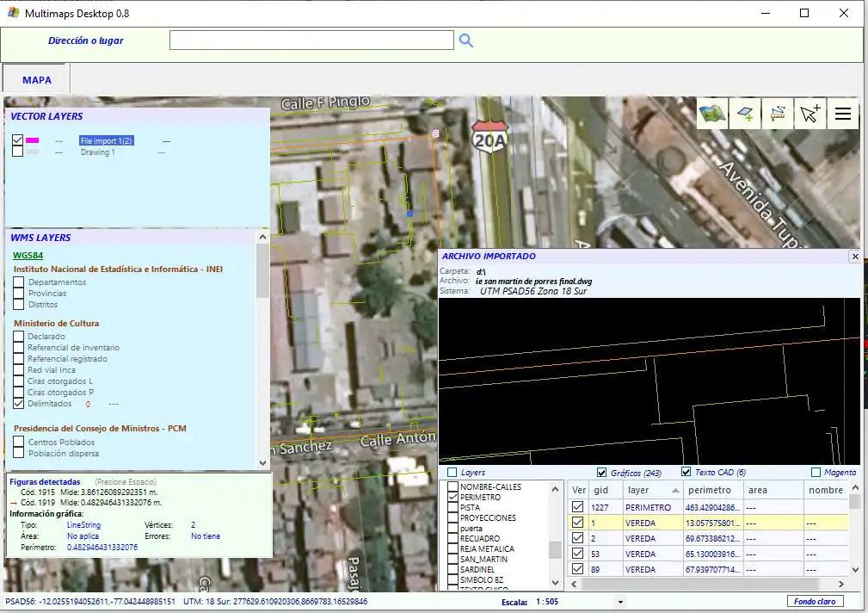Open the hamburger menu on the map
Viewport: 868px width, 613px height.
(x=843, y=114)
